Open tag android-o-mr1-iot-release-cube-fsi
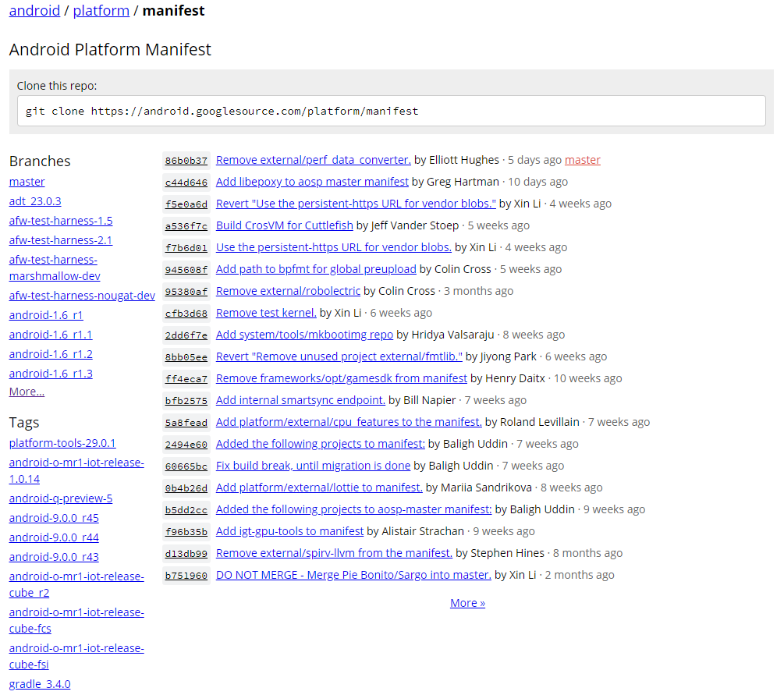The image size is (784, 695). [76, 656]
